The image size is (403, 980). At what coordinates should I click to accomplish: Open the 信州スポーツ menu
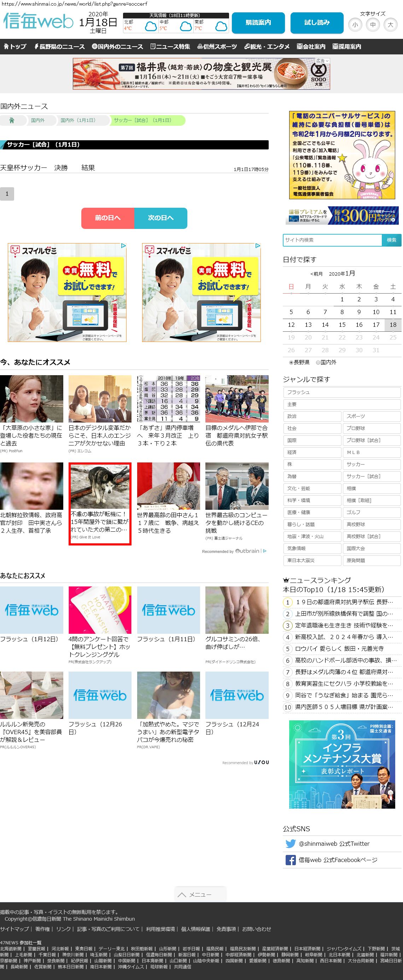[217, 46]
